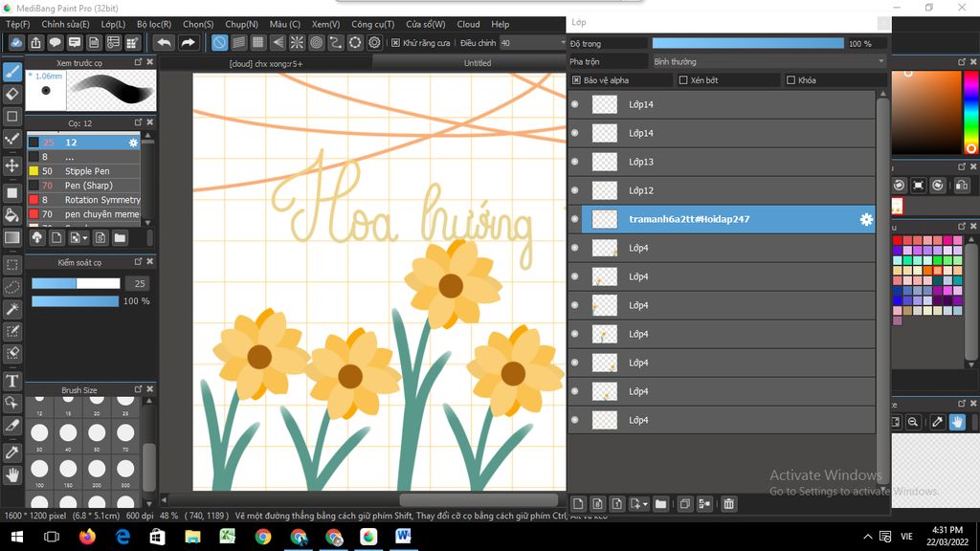Select the Stipple Pen brush
The width and height of the screenshot is (980, 551).
click(87, 171)
